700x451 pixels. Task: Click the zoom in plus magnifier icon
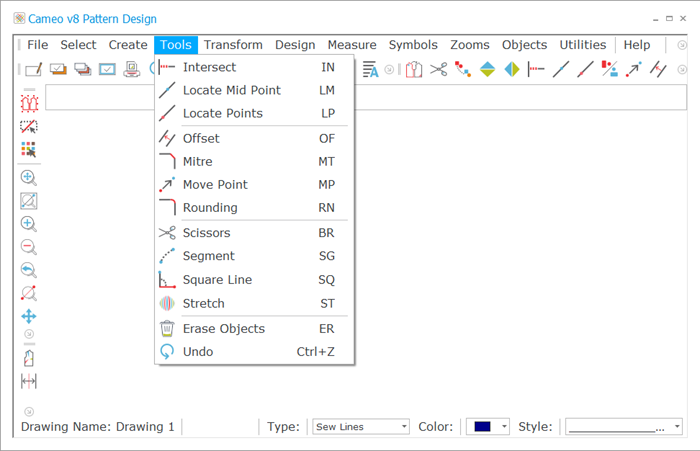pos(29,224)
